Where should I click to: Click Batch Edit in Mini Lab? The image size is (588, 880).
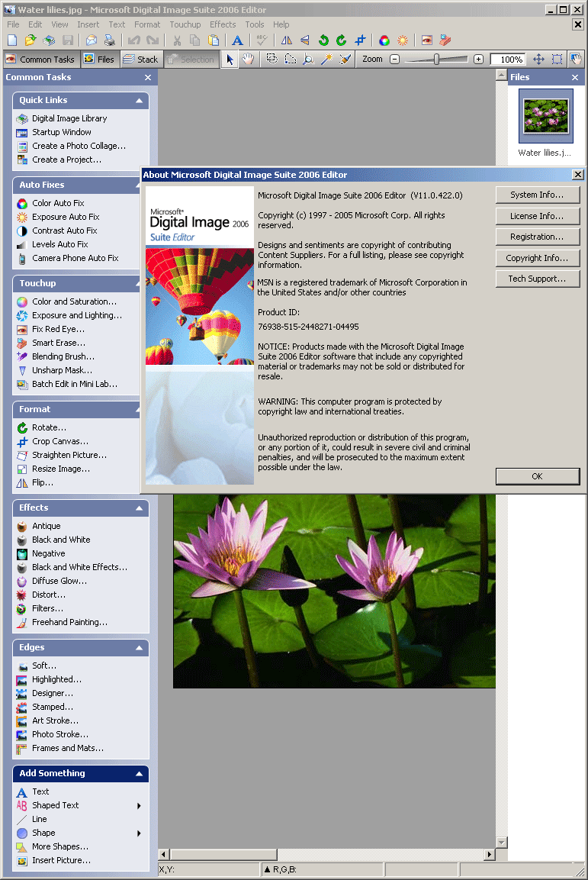[75, 385]
